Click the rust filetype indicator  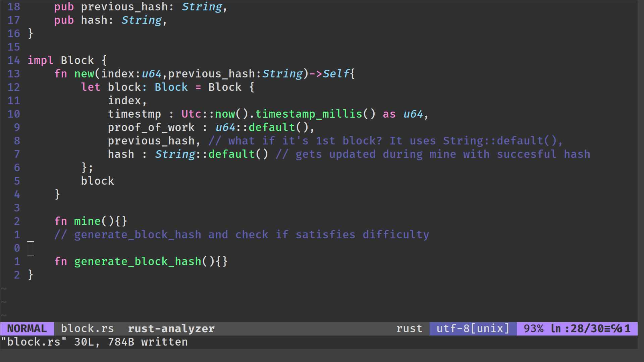coord(409,328)
